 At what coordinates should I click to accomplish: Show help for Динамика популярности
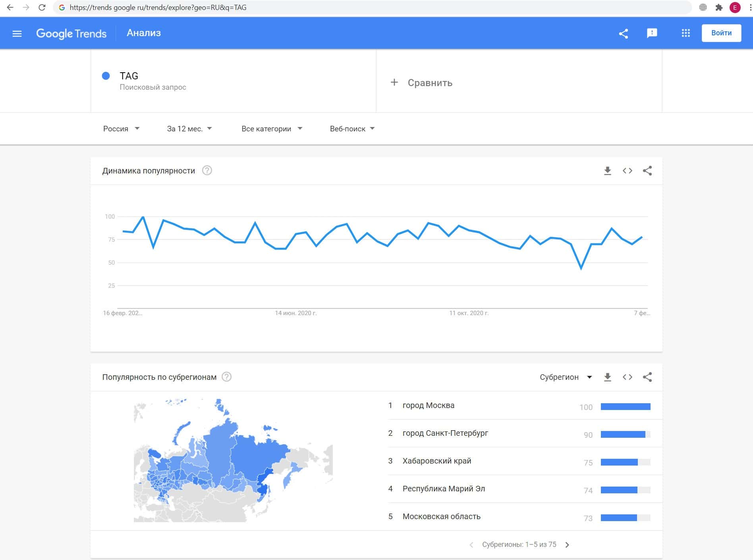[x=207, y=171]
